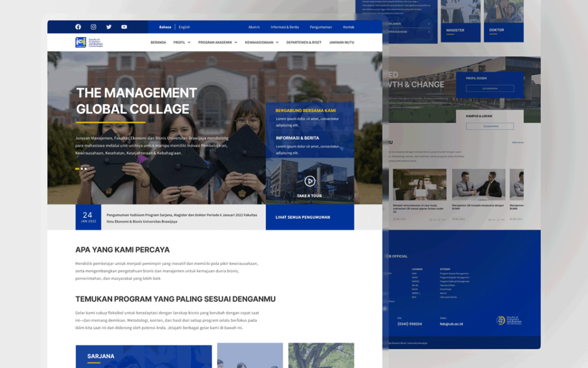Viewport: 588px width, 368px height.
Task: Click Profil Dosen Selengkapnya button
Action: [490, 88]
